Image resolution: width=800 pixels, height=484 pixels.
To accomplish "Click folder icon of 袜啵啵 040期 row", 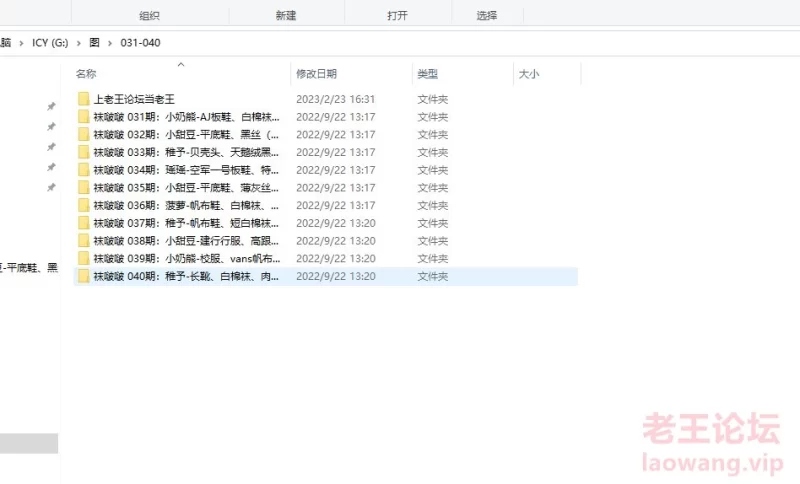I will [84, 276].
